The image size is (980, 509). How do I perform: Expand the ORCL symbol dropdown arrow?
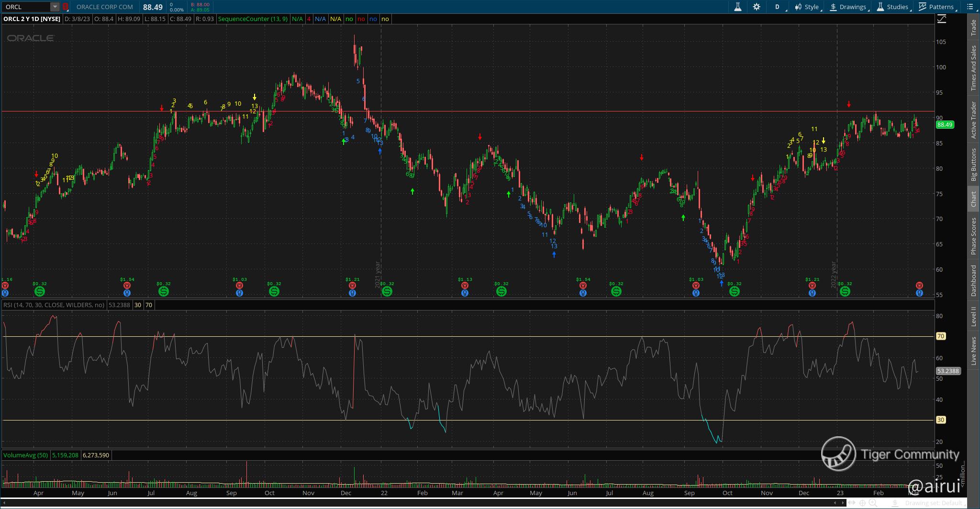(55, 7)
